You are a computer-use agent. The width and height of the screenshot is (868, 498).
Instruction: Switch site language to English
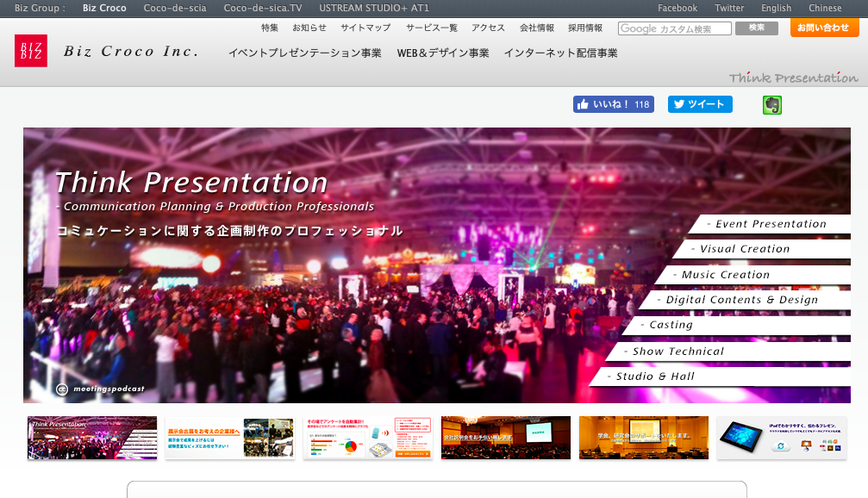[776, 8]
